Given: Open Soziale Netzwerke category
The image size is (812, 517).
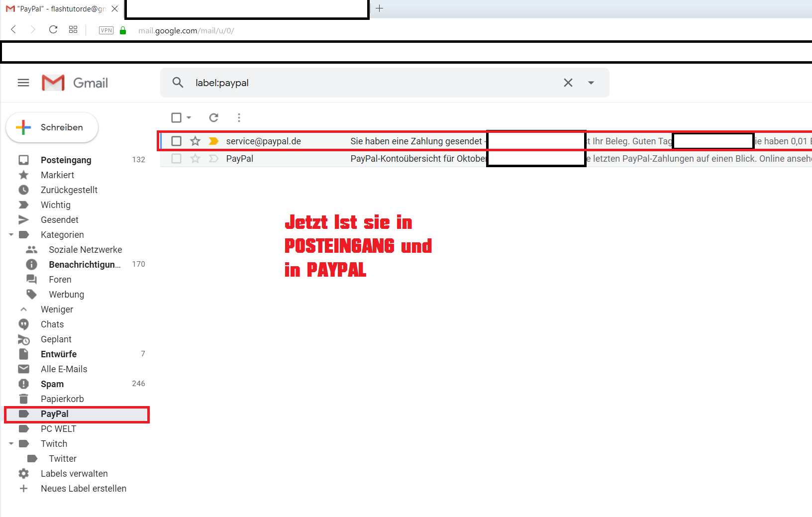Looking at the screenshot, I should 85,249.
